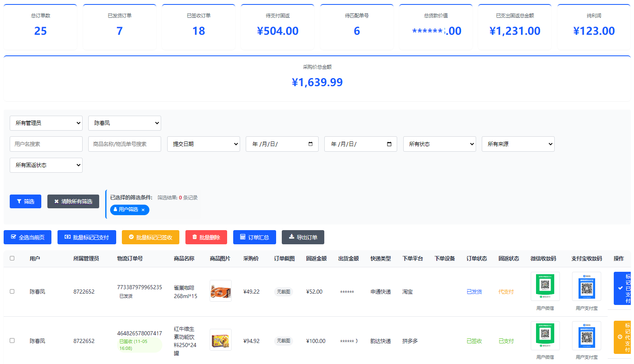
Task: Click the 用户名搜索 input field
Action: pos(46,144)
